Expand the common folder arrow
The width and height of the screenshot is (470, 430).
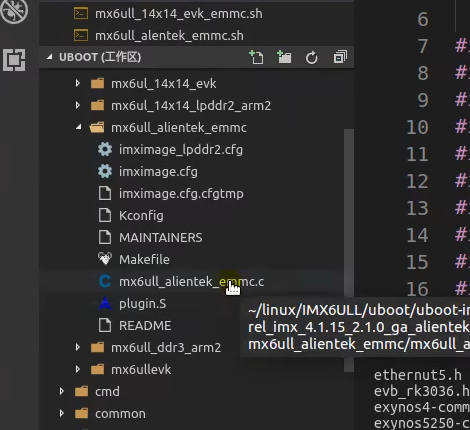[x=62, y=413]
